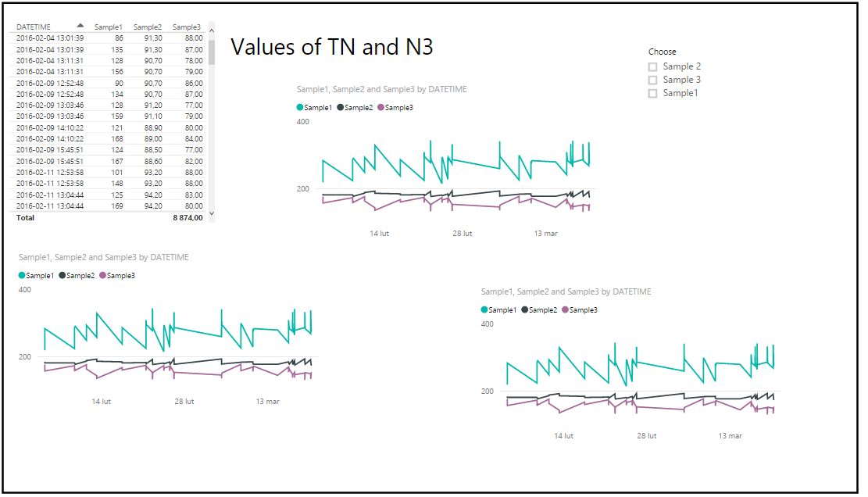Click the purple Sample3 legend dot in the top chart
The height and width of the screenshot is (497, 868).
click(380, 107)
